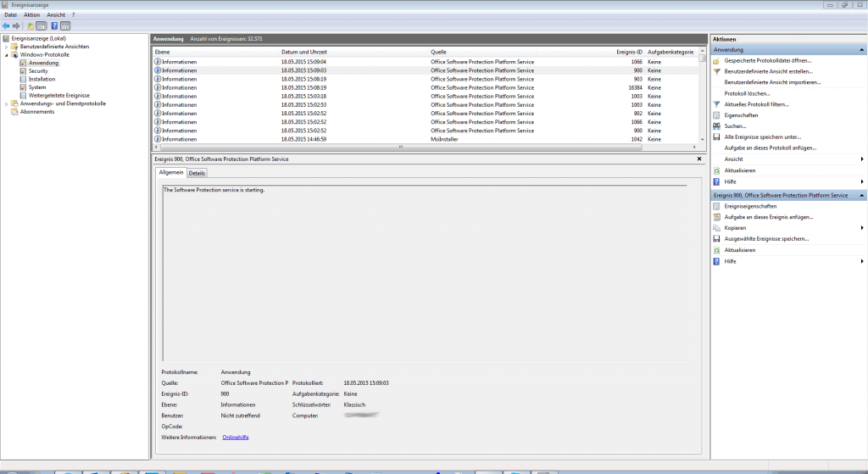Click the back arrow in the toolbar
Viewport: 868px width, 474px height.
click(7, 25)
